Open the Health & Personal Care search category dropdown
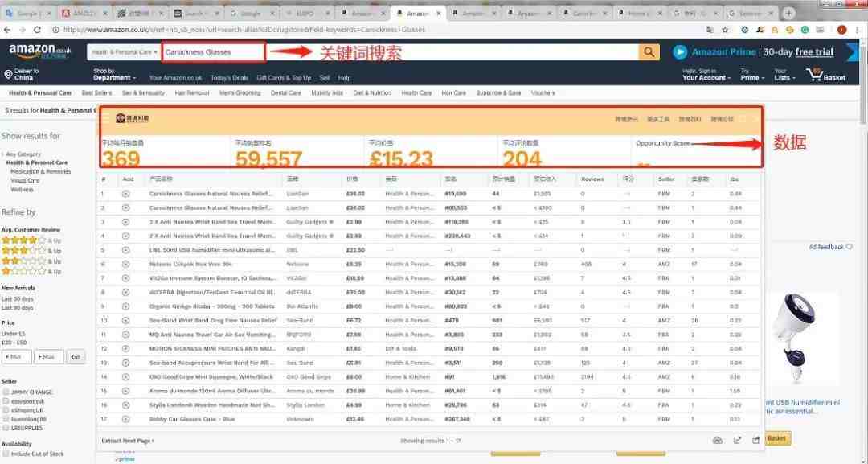Viewport: 868px width, 464px height. tap(125, 52)
